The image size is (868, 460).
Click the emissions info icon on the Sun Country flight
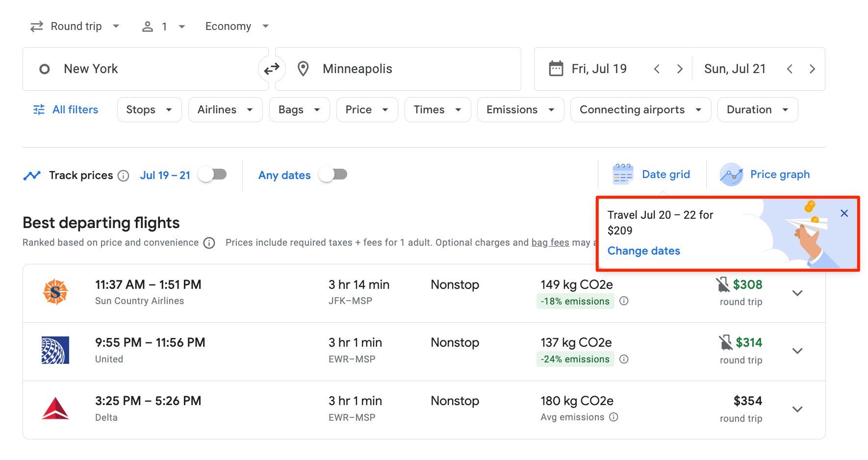point(624,301)
